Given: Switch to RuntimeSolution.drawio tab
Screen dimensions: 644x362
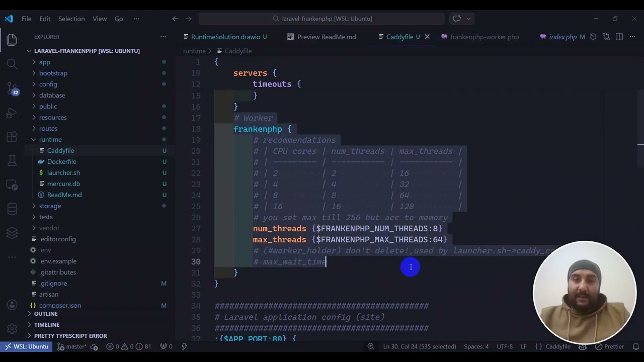Looking at the screenshot, I should point(225,37).
